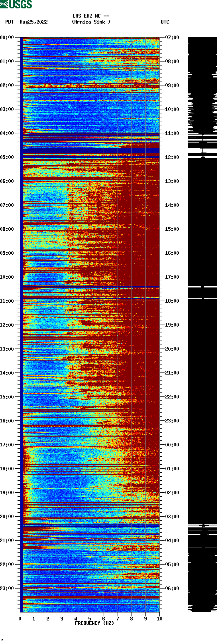The height and width of the screenshot is (644, 220).
Task: Click the 14:00 PDT time label
Action: [7, 373]
